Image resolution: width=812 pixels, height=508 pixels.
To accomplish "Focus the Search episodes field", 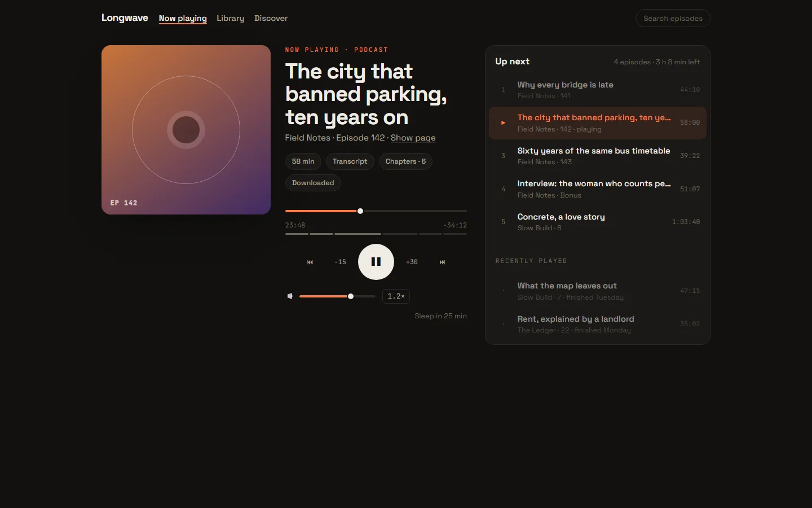I will pos(673,18).
